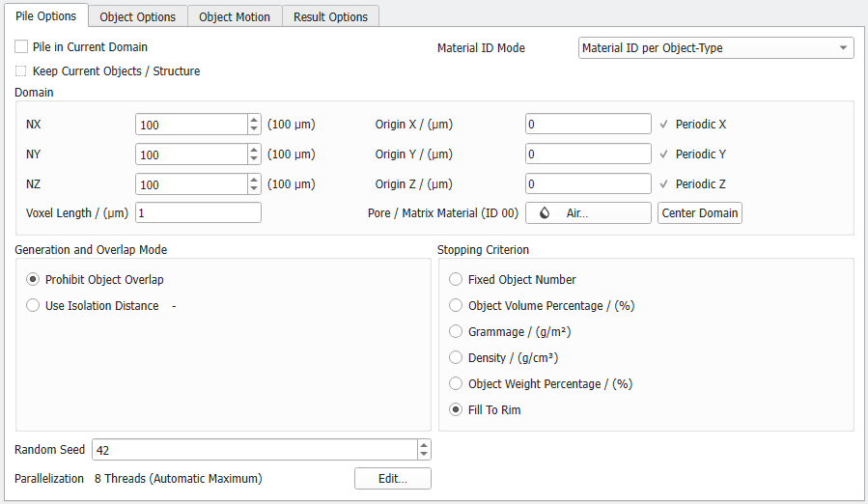The width and height of the screenshot is (868, 504).
Task: Click the NZ value field
Action: click(x=191, y=184)
